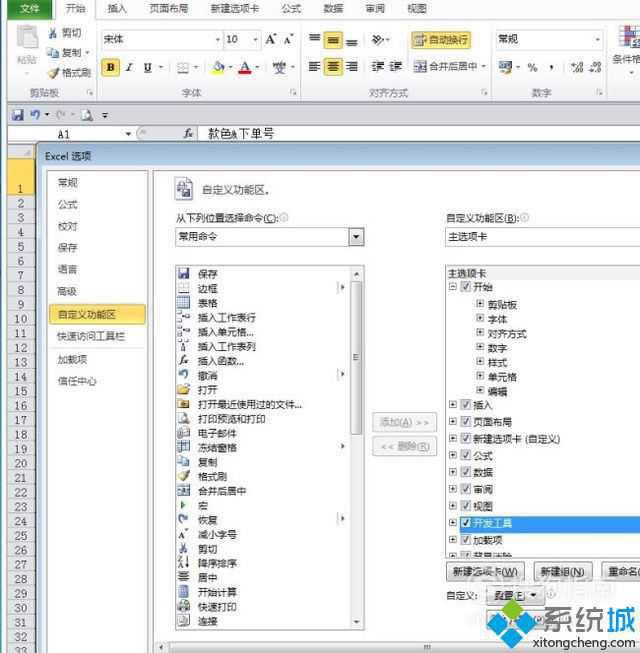Toggle 新建选项卡 (自定义) checkbox
This screenshot has height=653, width=640.
click(x=466, y=438)
